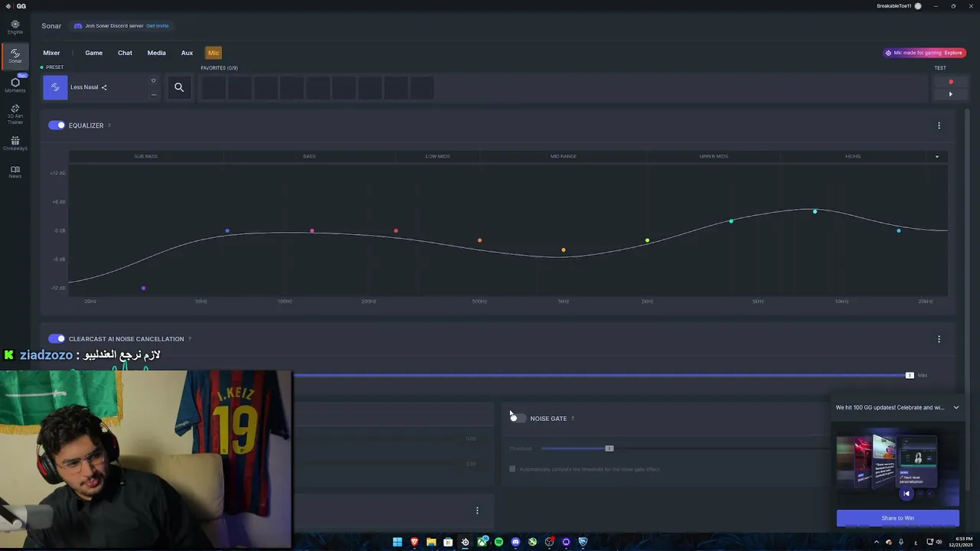Screen dimensions: 980x551
Task: Open Windows Start menu
Action: click(397, 542)
